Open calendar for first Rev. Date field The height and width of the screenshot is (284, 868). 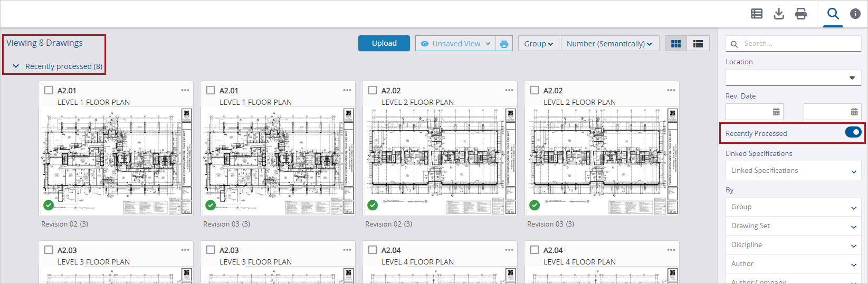pos(776,112)
